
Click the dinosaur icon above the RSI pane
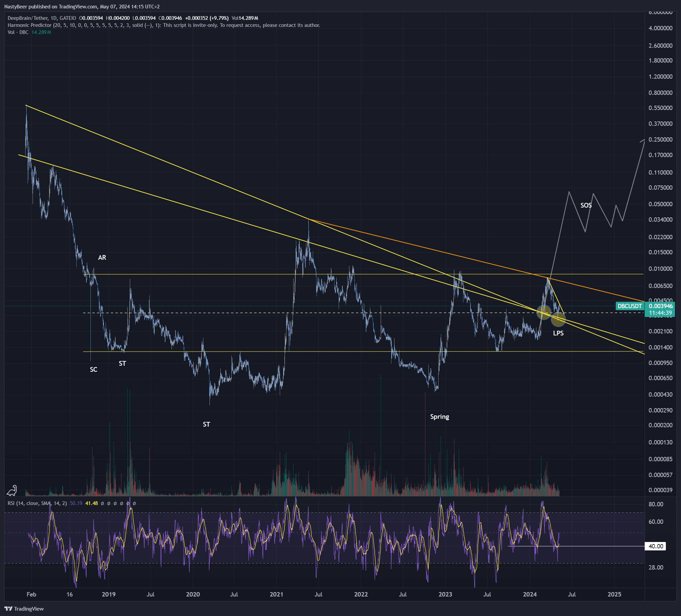point(12,490)
